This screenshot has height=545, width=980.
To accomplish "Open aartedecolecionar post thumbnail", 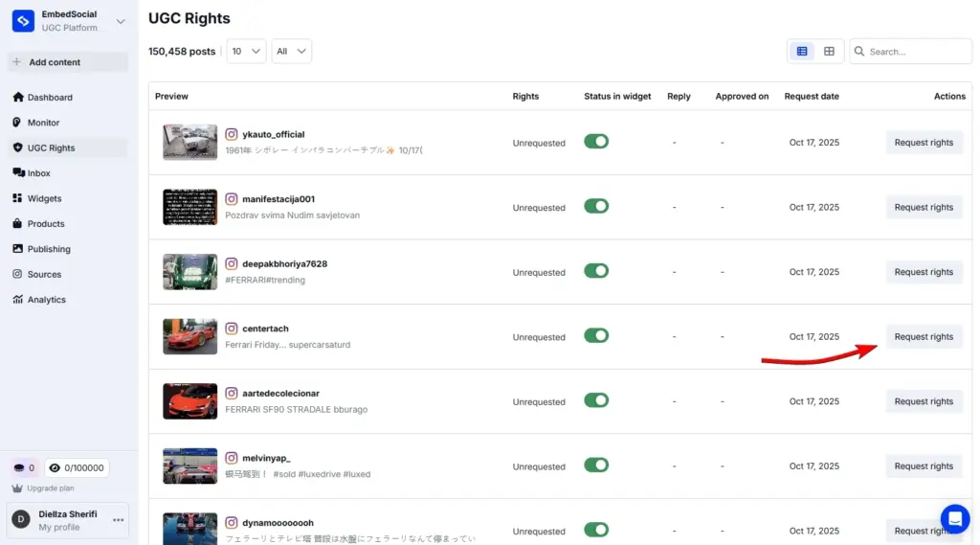I will pyautogui.click(x=190, y=401).
